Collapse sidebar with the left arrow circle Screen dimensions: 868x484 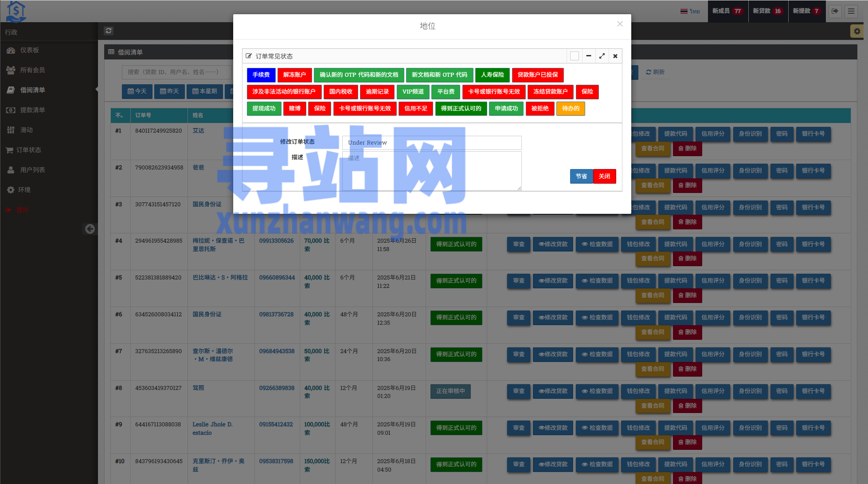pos(90,229)
